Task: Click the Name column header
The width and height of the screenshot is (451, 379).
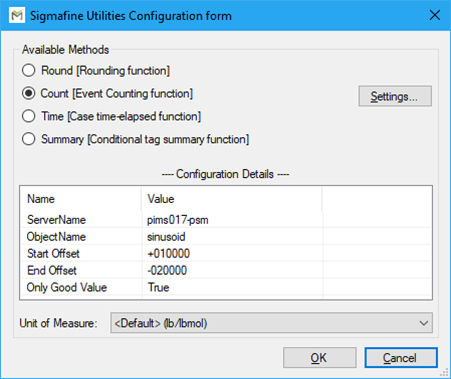Action: click(81, 199)
